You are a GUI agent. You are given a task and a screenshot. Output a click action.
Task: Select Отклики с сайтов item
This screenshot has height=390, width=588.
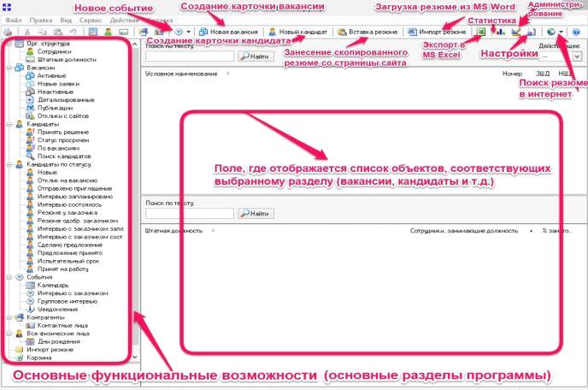tap(63, 116)
